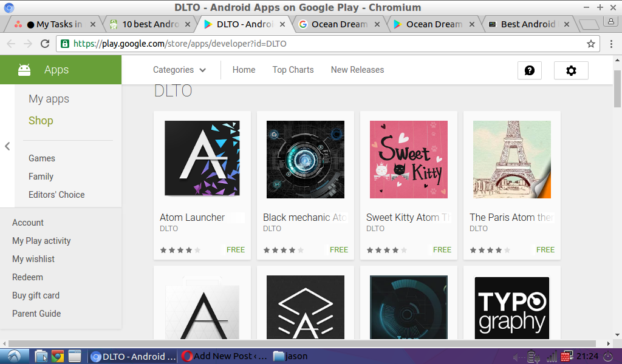Switch to the Best Android tab
Screen dimensions: 622x364
coord(528,24)
